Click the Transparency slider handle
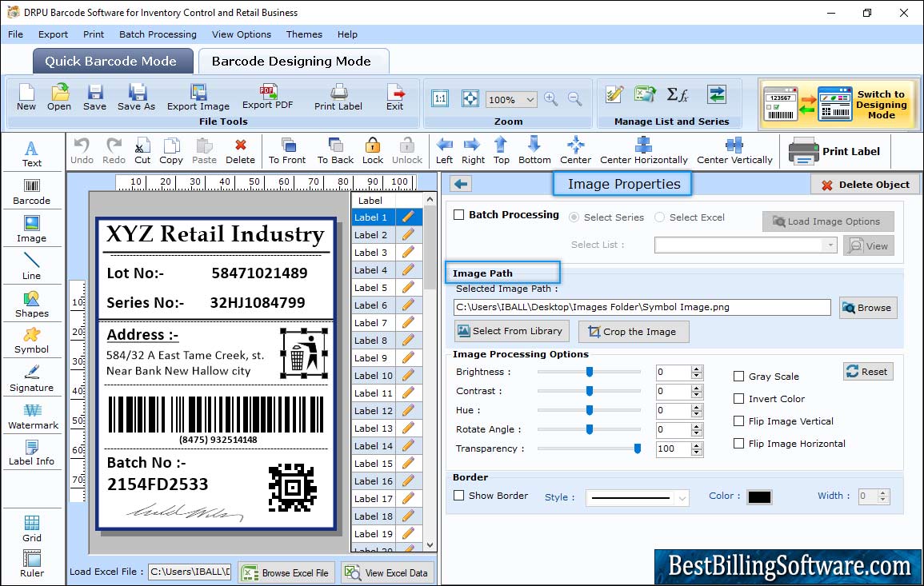924x586 pixels. click(x=637, y=448)
